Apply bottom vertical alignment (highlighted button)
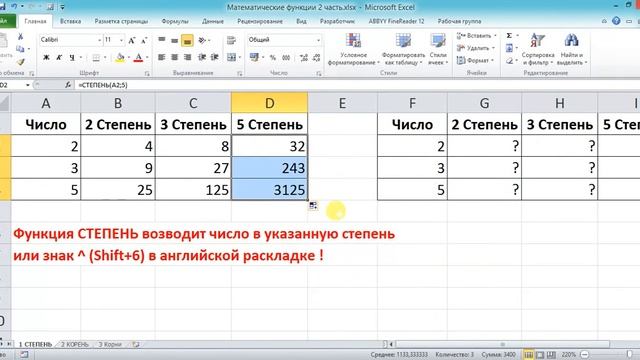Screen dimensions: 640x360 point(187,40)
